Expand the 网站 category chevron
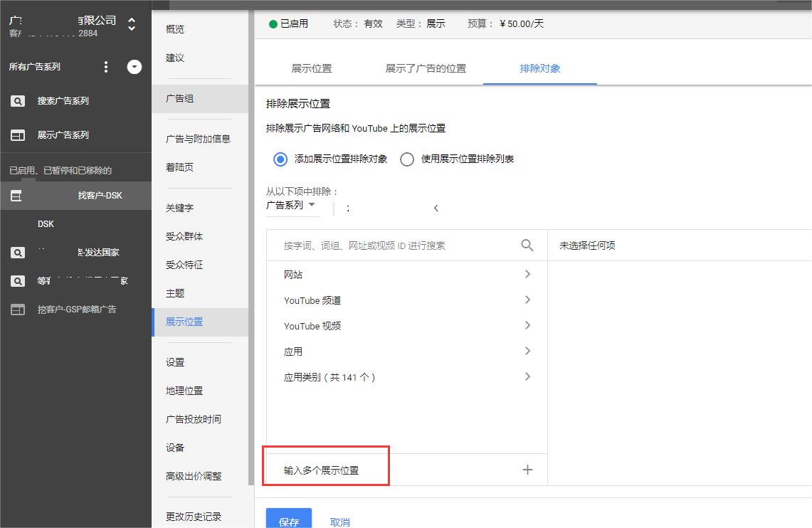Image resolution: width=812 pixels, height=528 pixels. [527, 274]
